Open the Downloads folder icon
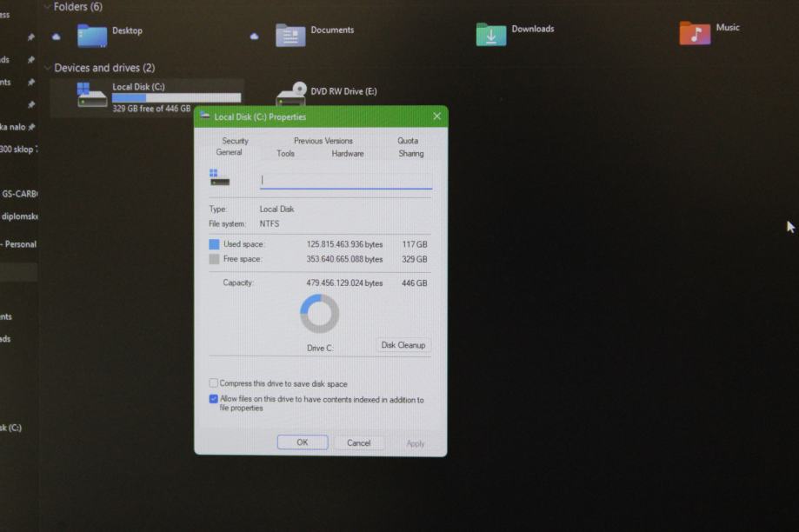The width and height of the screenshot is (799, 532). click(491, 34)
